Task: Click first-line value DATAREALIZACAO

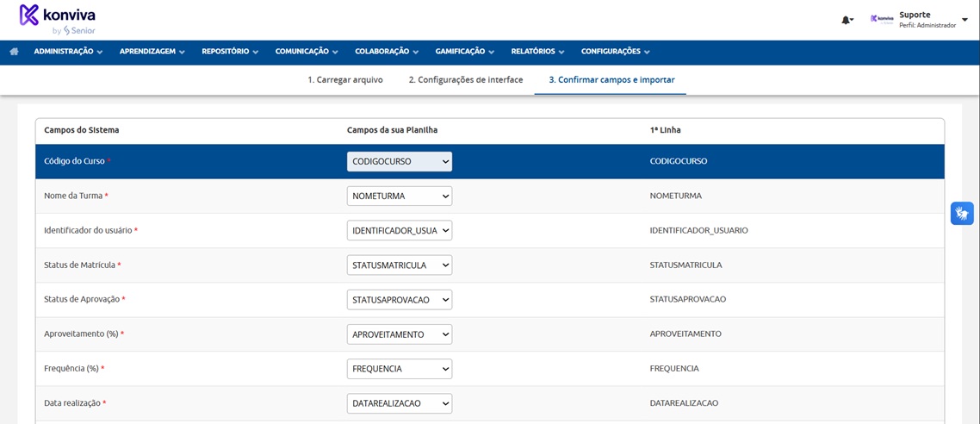Action: 685,403
